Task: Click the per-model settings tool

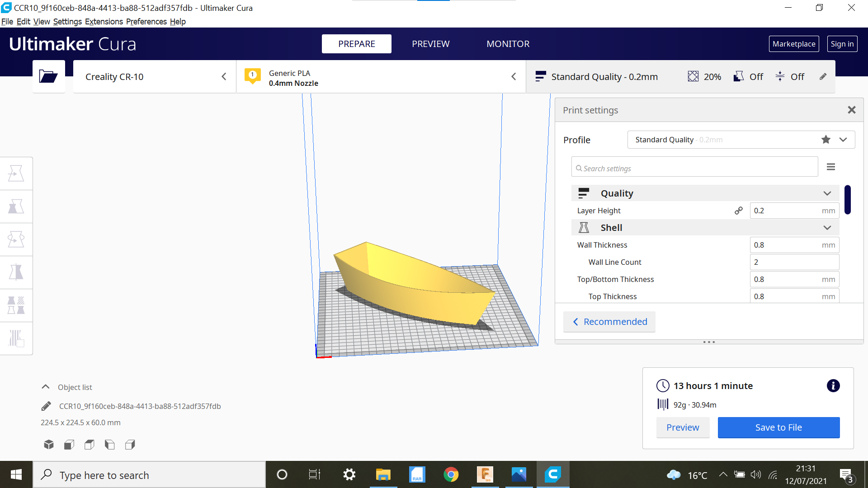Action: (x=16, y=304)
